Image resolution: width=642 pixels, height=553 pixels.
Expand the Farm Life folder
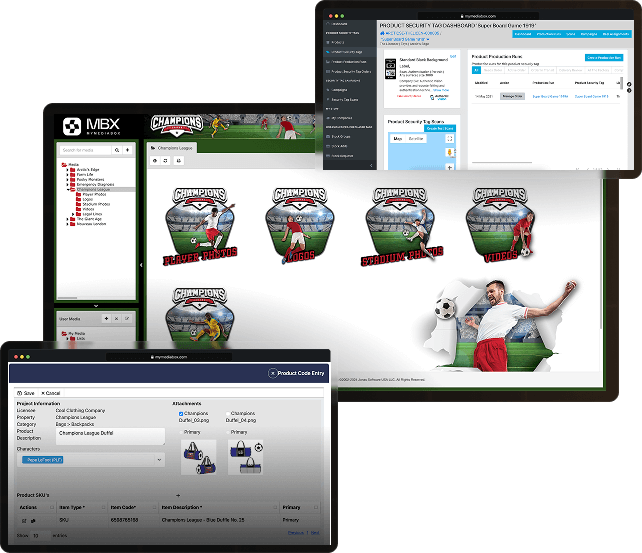tap(68, 174)
